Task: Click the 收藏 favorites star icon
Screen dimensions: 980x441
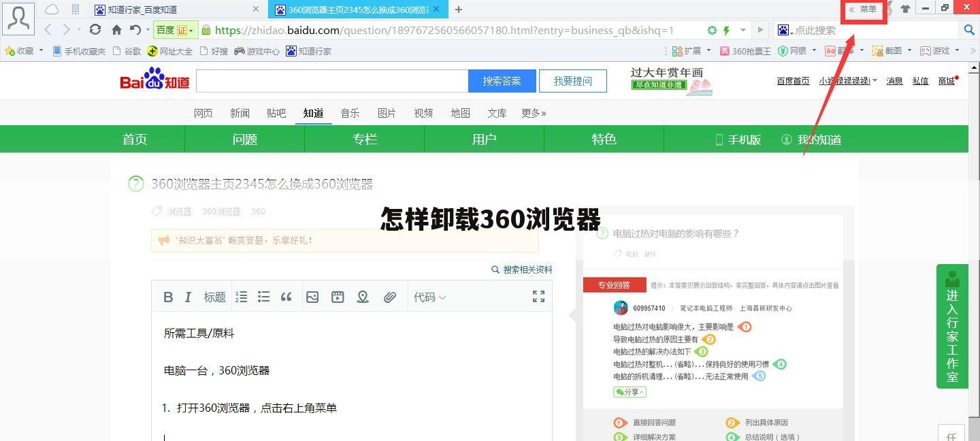Action: [x=10, y=50]
